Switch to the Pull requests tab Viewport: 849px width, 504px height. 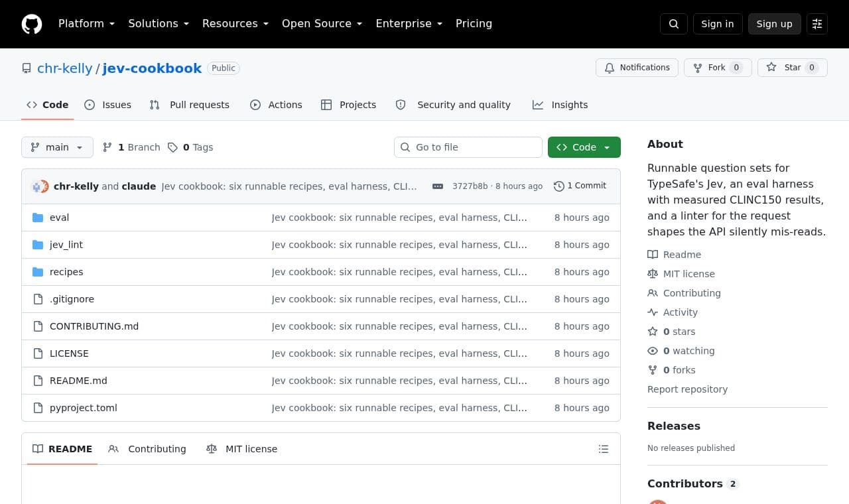pyautogui.click(x=190, y=105)
